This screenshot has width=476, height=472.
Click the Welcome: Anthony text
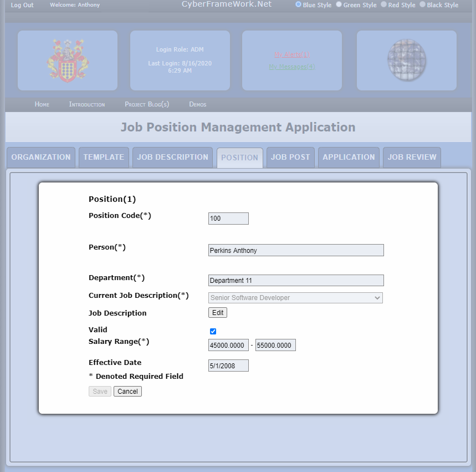[75, 5]
